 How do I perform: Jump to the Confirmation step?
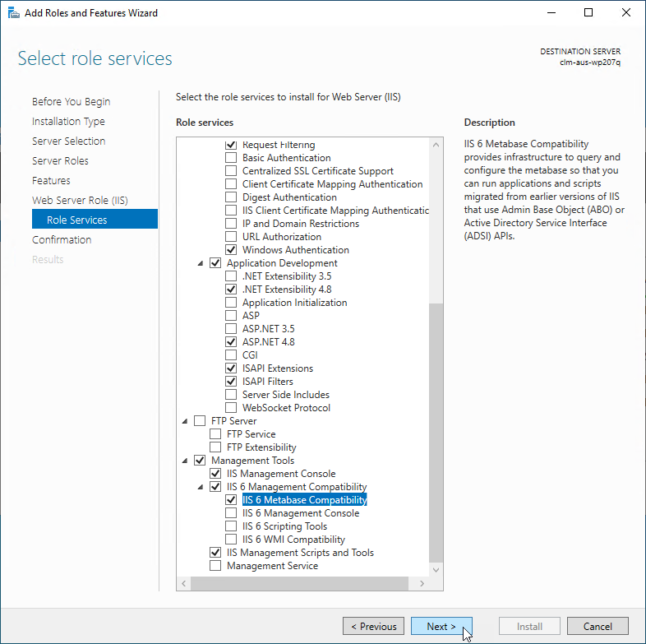click(x=62, y=240)
